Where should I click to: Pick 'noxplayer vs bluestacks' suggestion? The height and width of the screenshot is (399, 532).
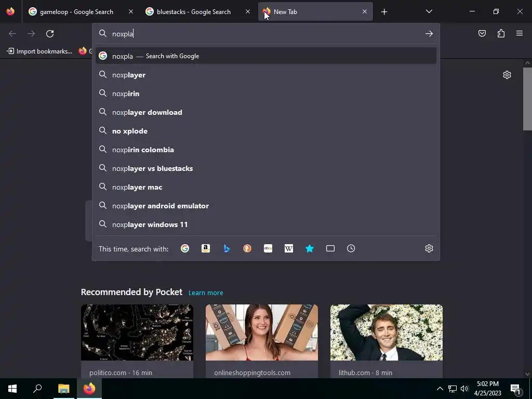(266, 168)
